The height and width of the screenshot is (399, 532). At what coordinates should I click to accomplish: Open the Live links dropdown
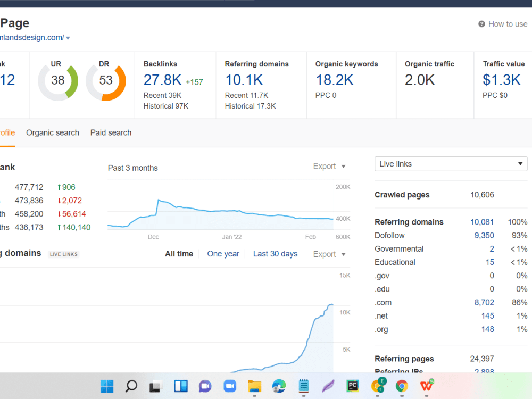[451, 164]
